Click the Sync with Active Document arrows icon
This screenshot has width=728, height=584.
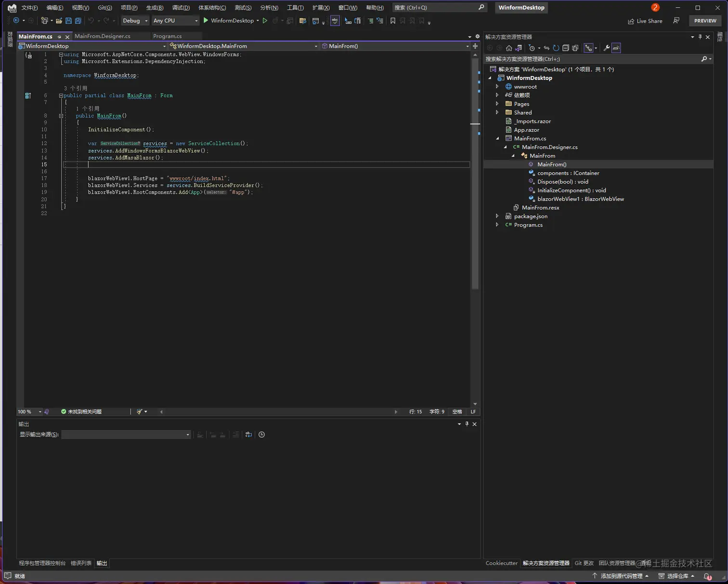(546, 48)
